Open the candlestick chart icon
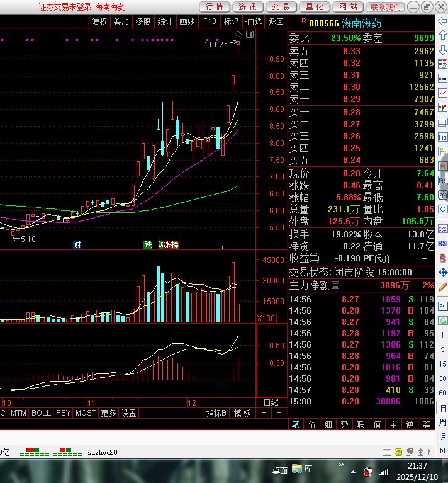The width and height of the screenshot is (448, 483). pyautogui.click(x=442, y=107)
